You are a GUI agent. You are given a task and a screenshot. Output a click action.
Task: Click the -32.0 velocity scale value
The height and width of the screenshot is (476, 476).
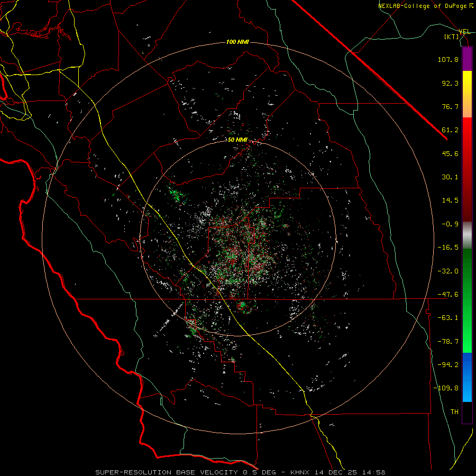(448, 271)
